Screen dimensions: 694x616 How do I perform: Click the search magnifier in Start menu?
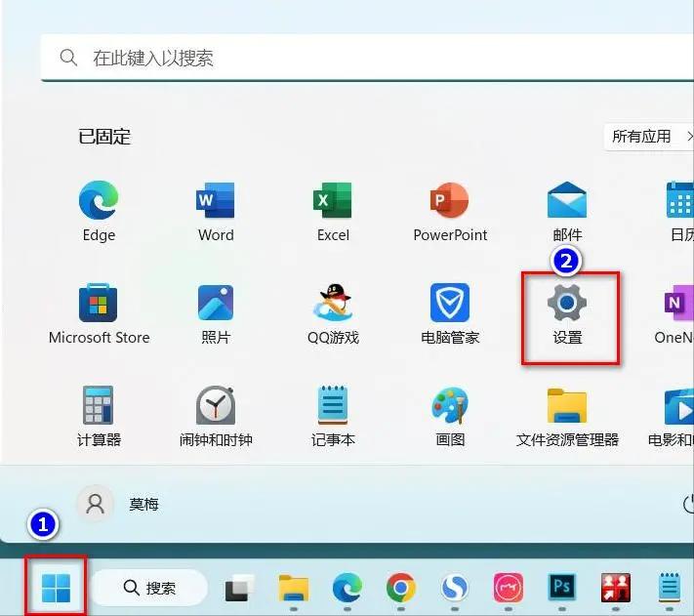pos(68,58)
